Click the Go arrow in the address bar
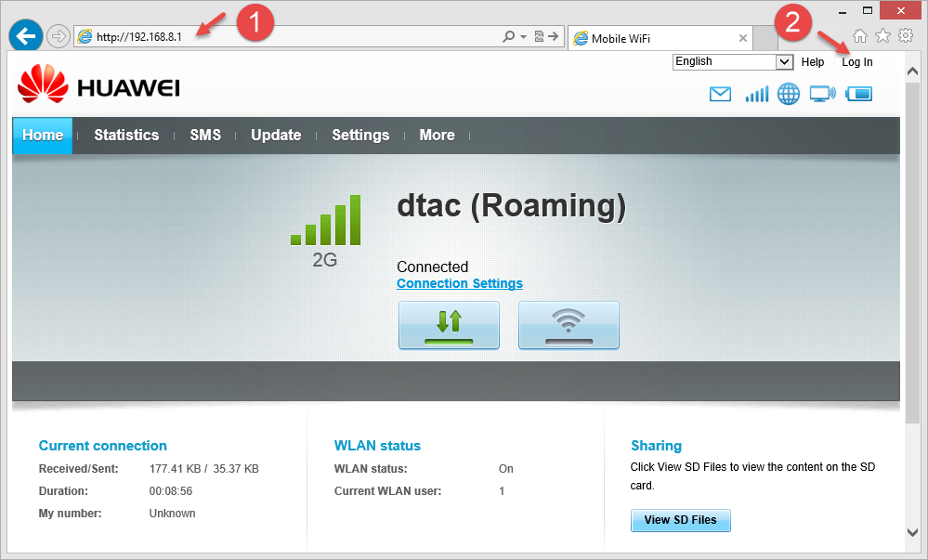928x560 pixels. pos(554,37)
